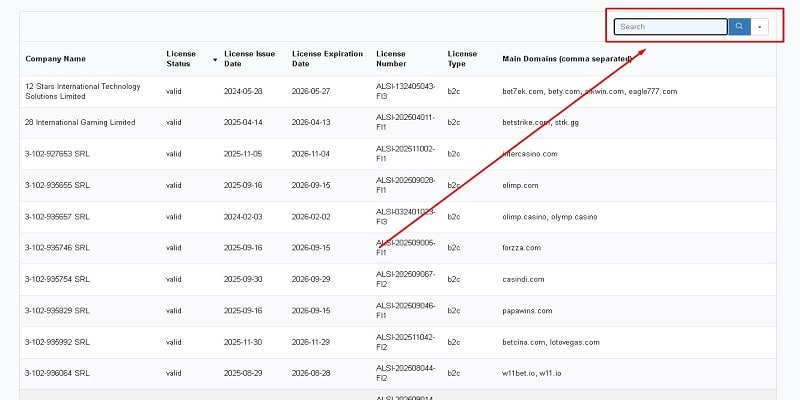The image size is (800, 400).
Task: Select 28 International Gaming Limited row name
Action: [x=80, y=122]
